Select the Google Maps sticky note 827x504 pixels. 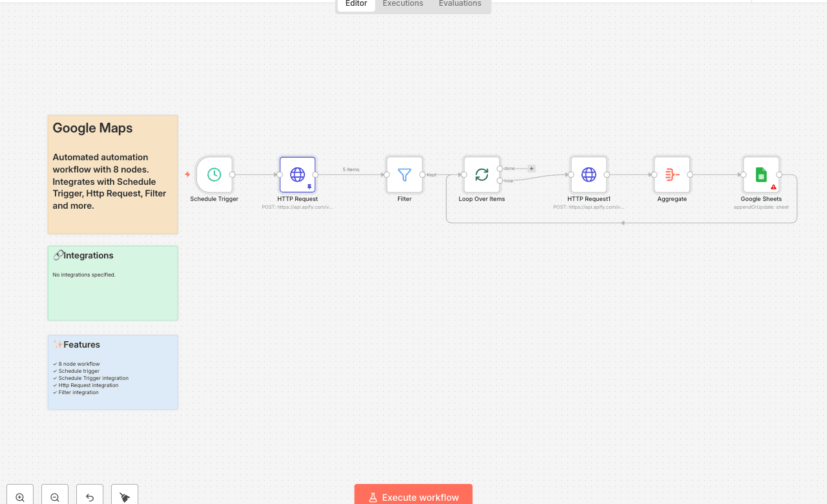pyautogui.click(x=112, y=194)
